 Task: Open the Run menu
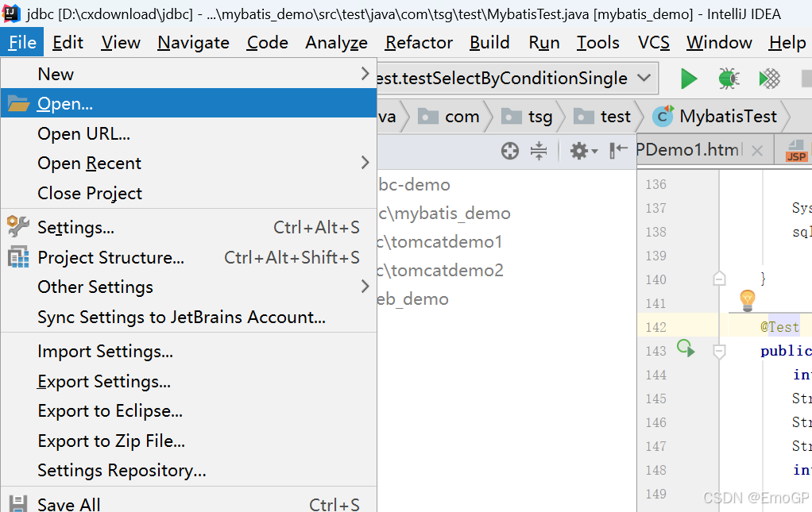(544, 42)
